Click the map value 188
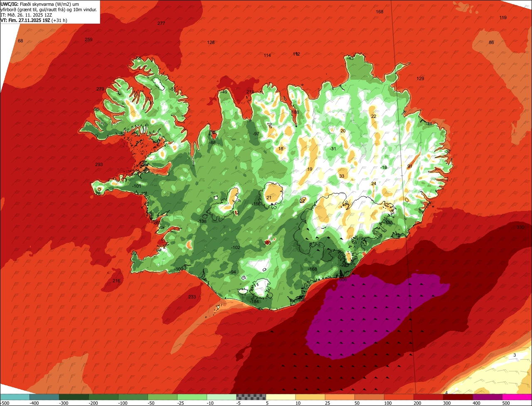532x406 pixels. pyautogui.click(x=295, y=112)
